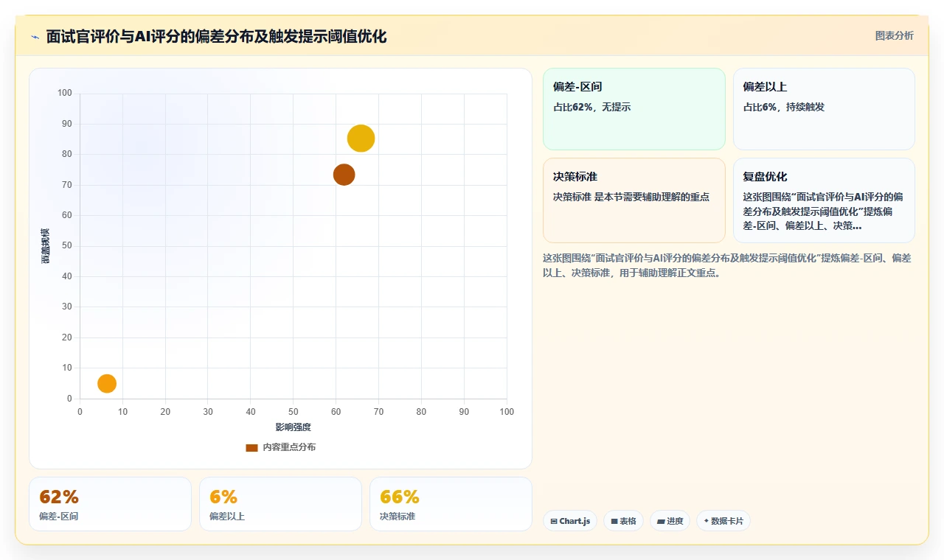This screenshot has height=560, width=944.
Task: Select the small orange bubble near 6
Action: click(x=107, y=383)
